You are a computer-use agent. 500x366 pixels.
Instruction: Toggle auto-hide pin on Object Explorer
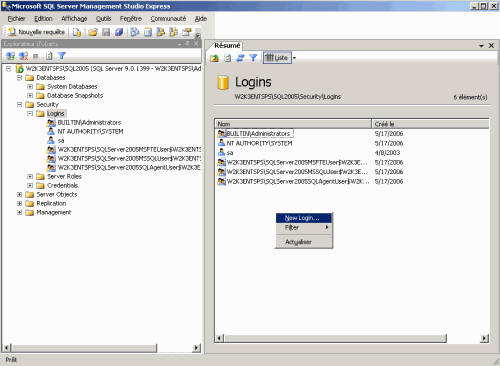click(x=187, y=44)
